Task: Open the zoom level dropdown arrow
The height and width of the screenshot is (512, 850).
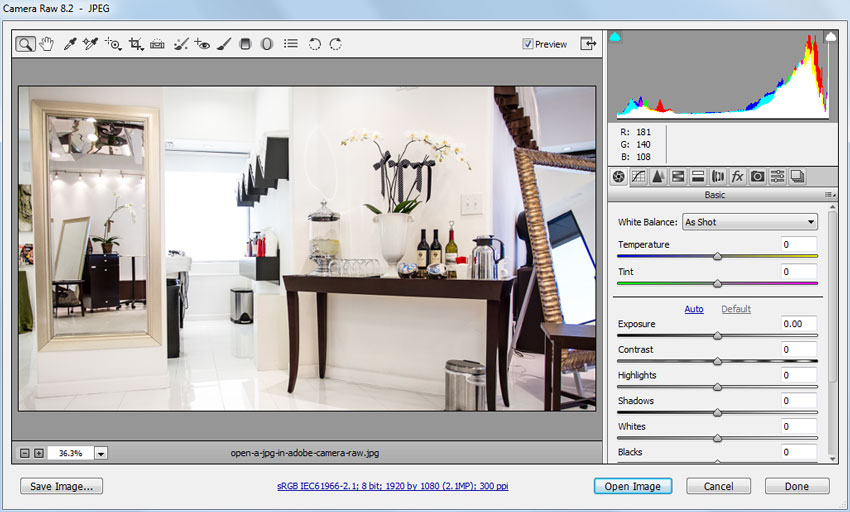Action: pos(101,453)
